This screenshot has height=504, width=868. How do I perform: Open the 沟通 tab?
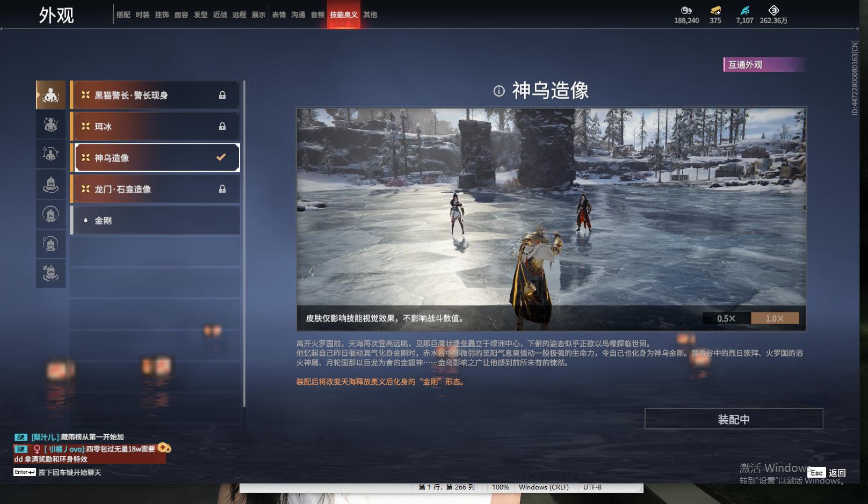[298, 14]
